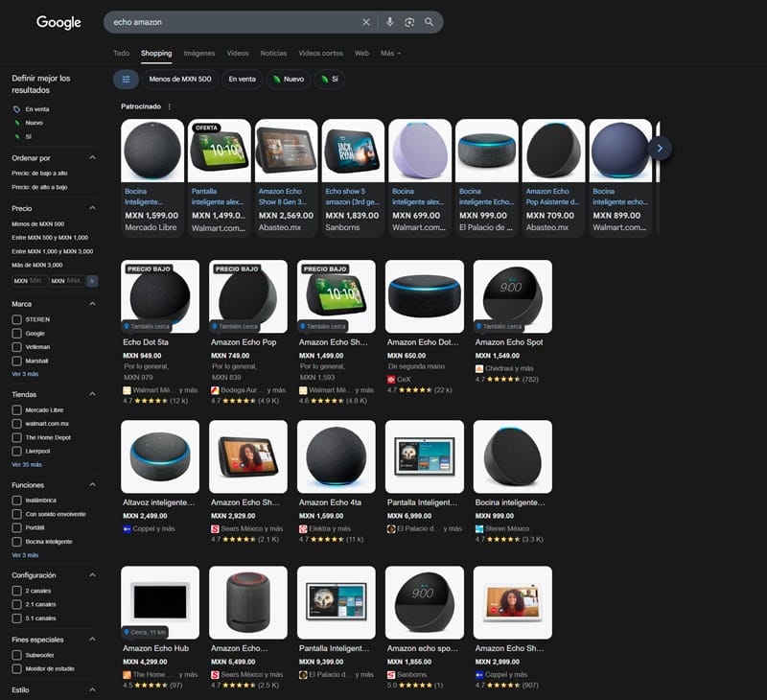767x700 pixels.
Task: Select 'Entre MXN 1,000 y MXN 3,000' price range
Action: [53, 251]
